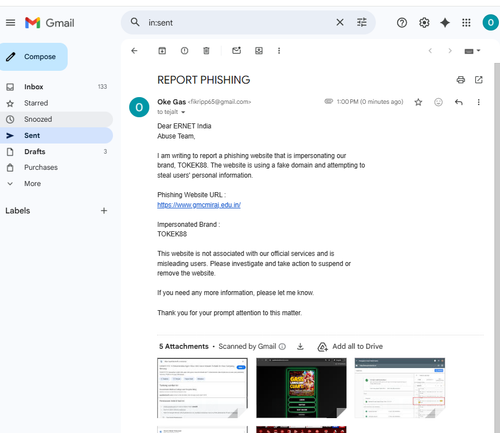Open the search options filter icon
Viewport: 500px width, 433px height.
click(x=362, y=22)
